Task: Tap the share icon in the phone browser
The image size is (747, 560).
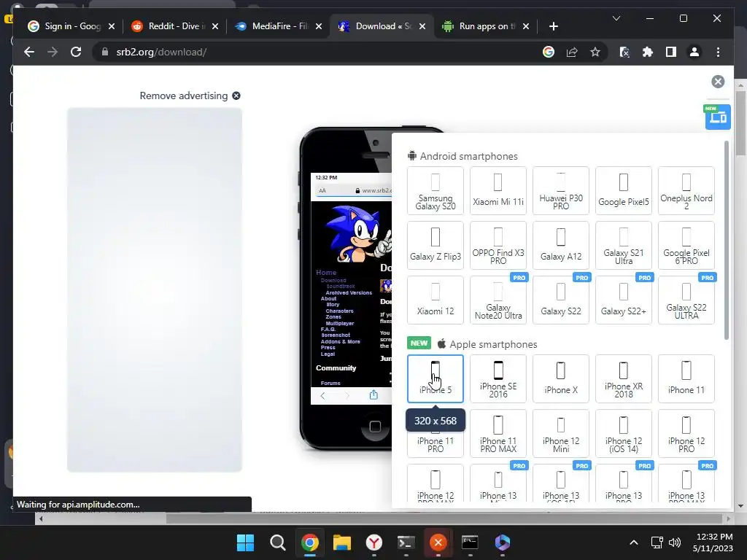Action: click(x=373, y=394)
